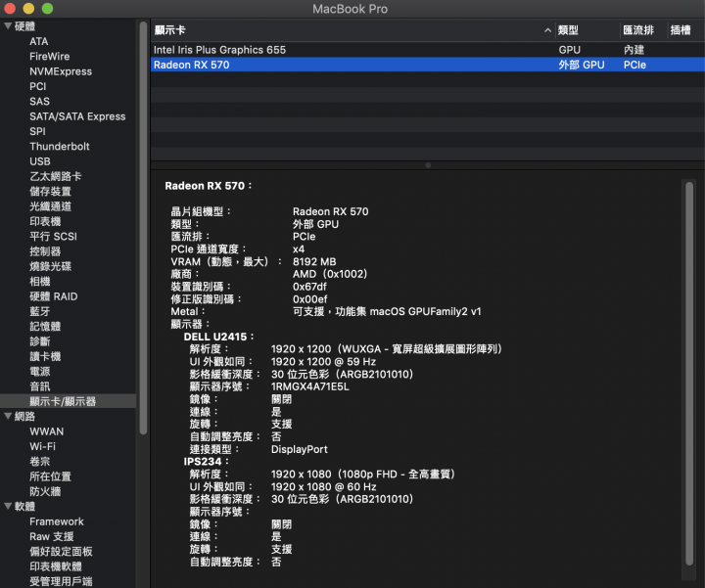705x588 pixels.
Task: Click the IPS234 display heading
Action: [206, 462]
